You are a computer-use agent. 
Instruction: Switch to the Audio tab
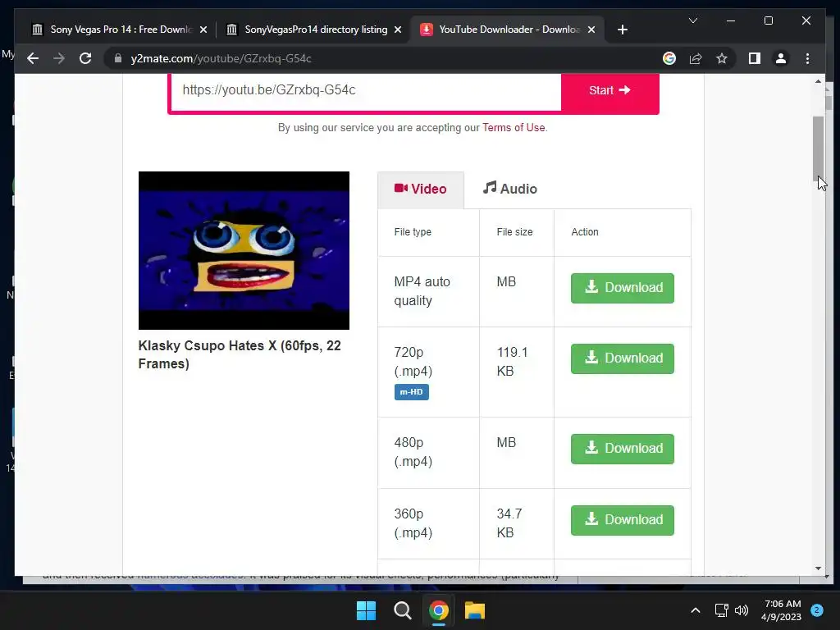point(510,189)
